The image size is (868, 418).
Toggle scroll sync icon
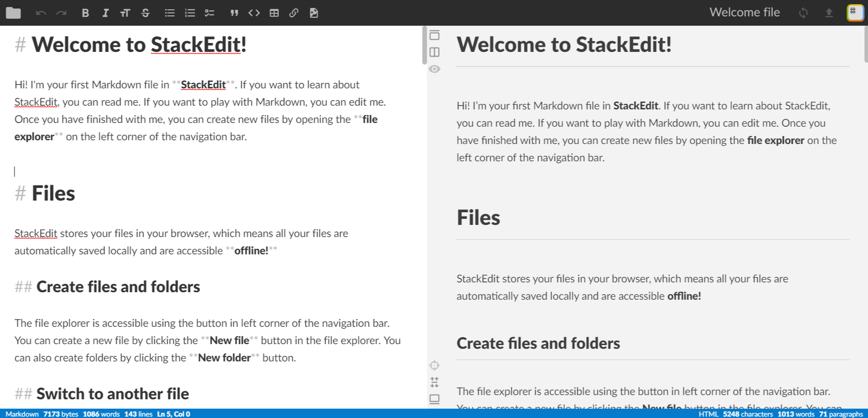[x=434, y=382]
